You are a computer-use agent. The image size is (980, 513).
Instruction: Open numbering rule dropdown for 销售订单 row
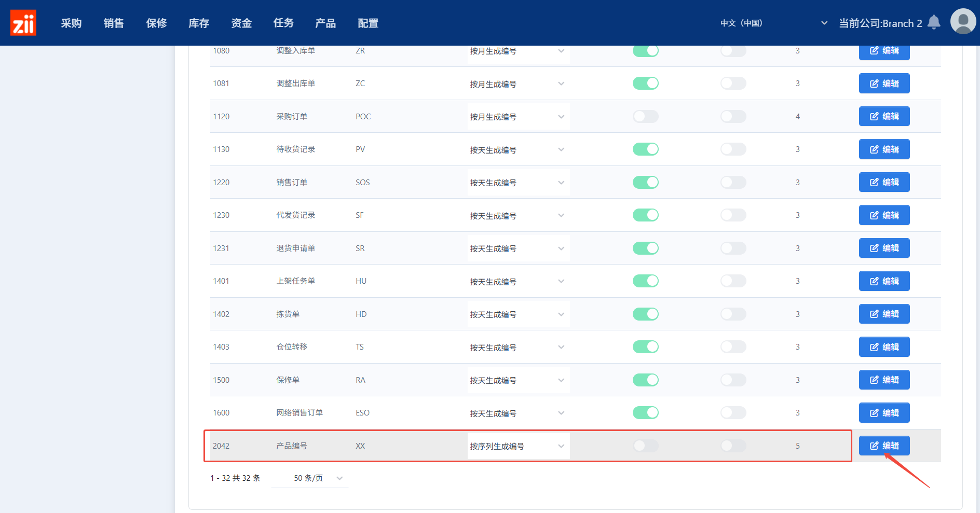point(519,183)
